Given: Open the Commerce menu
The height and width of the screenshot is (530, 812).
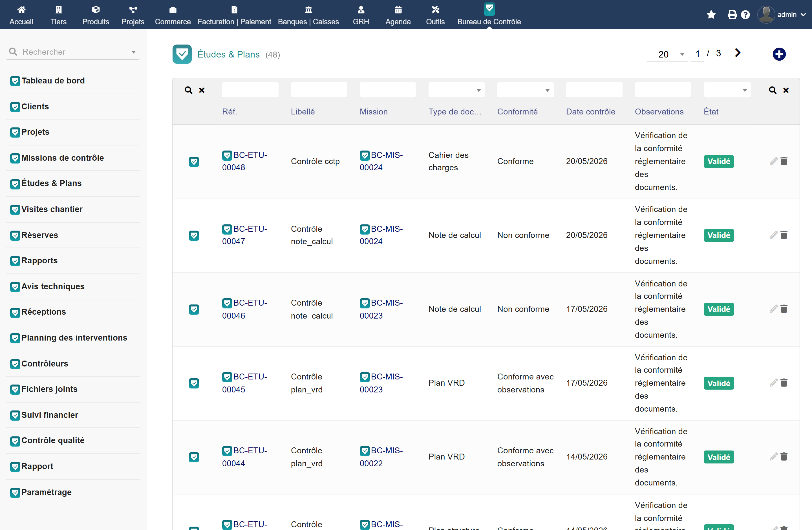Looking at the screenshot, I should 173,15.
